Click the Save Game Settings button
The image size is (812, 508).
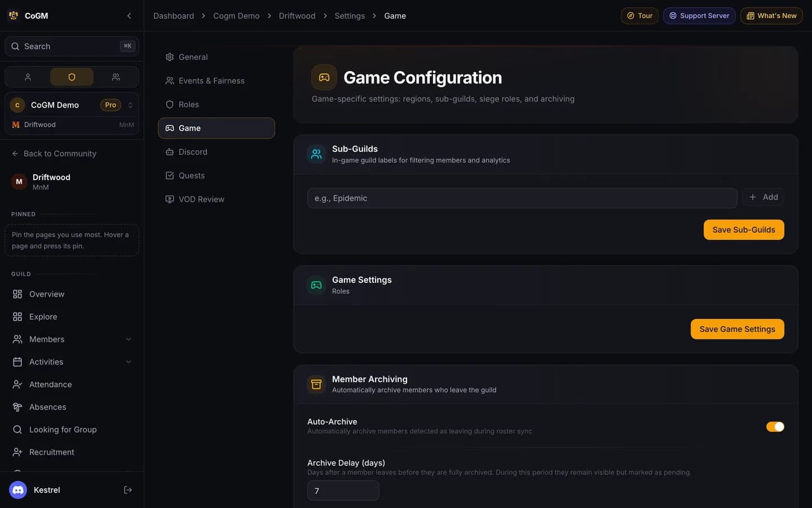(737, 329)
